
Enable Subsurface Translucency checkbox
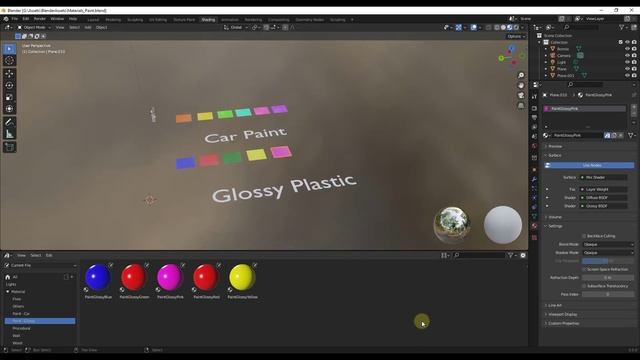tap(584, 286)
